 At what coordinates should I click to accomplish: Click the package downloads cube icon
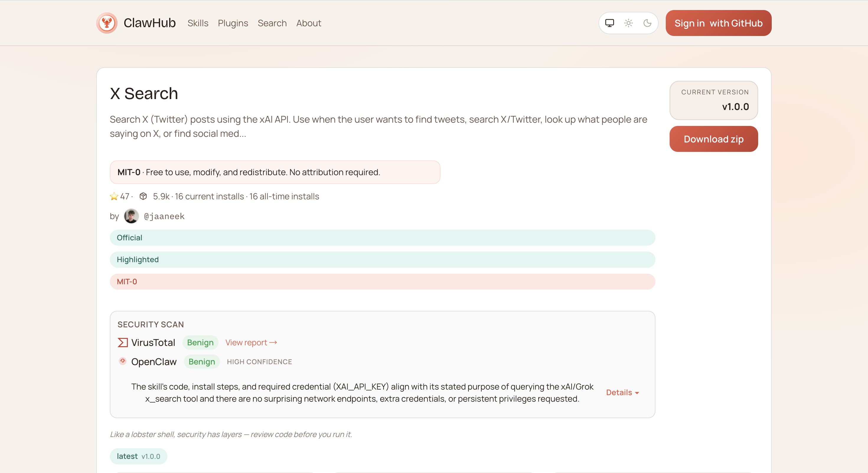pos(143,196)
